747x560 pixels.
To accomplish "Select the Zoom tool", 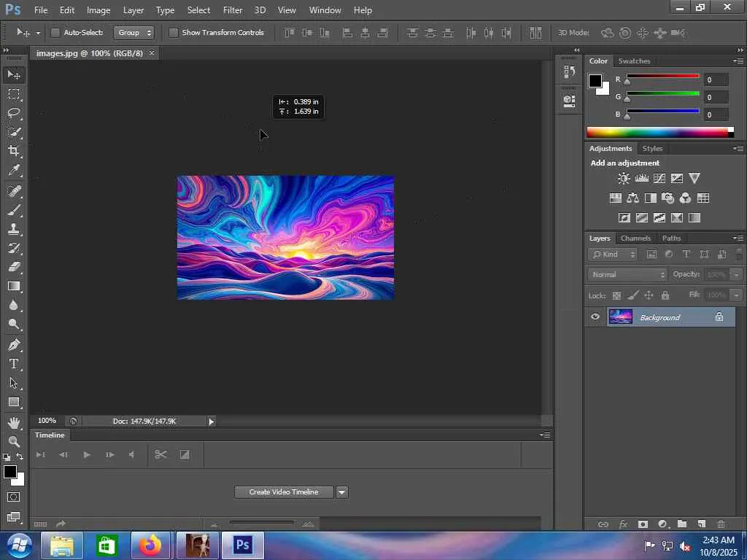I will click(14, 441).
